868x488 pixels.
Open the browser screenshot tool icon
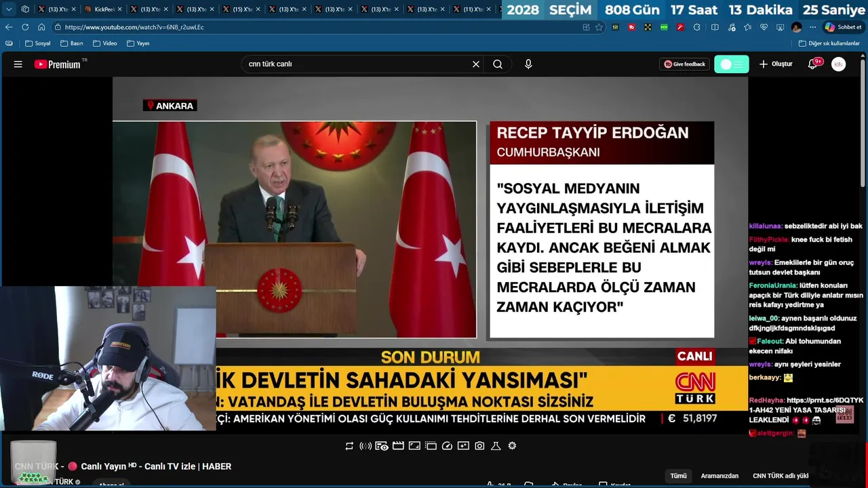point(781,27)
